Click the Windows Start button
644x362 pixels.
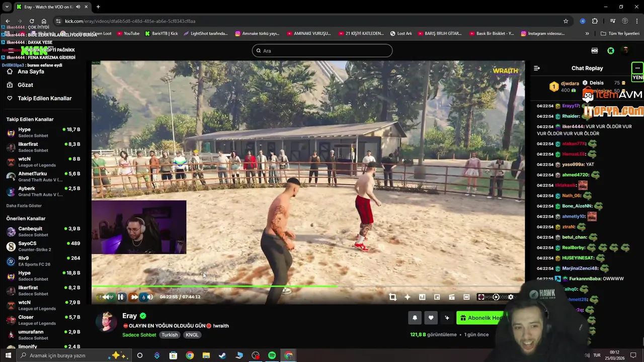(8, 355)
